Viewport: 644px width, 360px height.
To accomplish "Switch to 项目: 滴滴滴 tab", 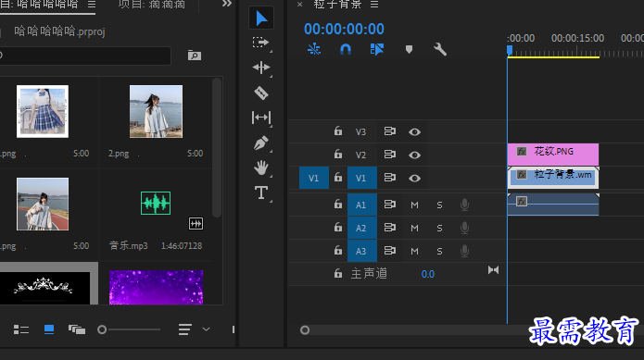I will 152,5.
